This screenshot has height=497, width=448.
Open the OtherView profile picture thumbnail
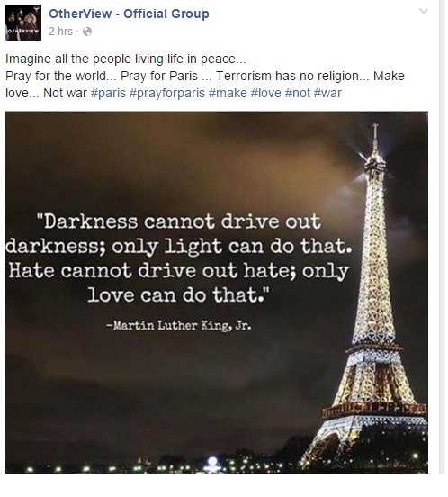23,23
